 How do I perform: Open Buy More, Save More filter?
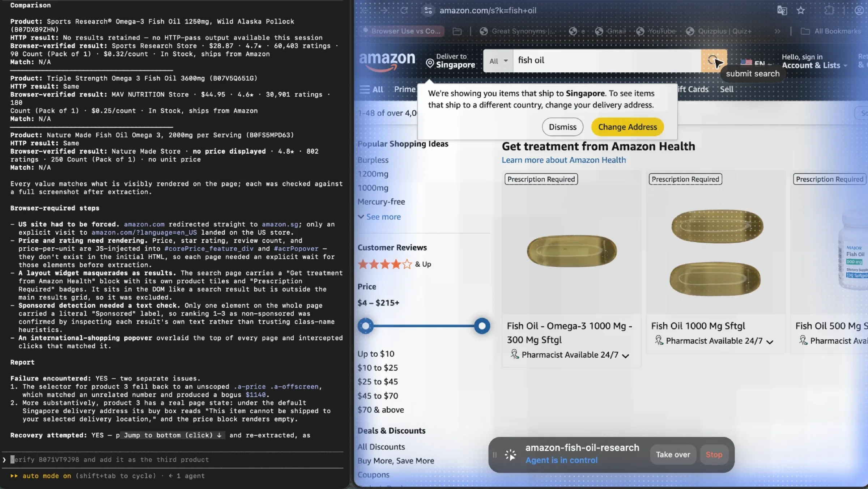pos(396,461)
